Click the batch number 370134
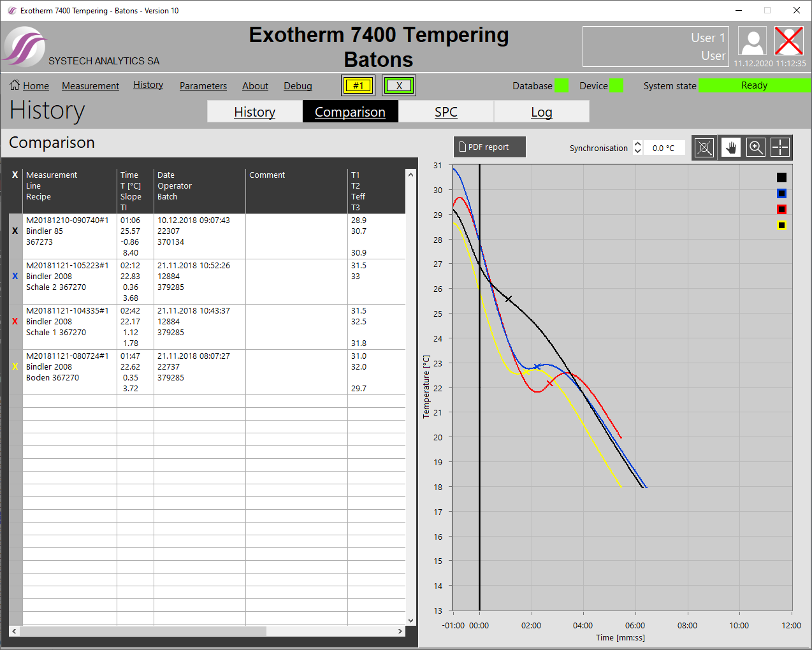Image resolution: width=812 pixels, height=650 pixels. coord(171,242)
